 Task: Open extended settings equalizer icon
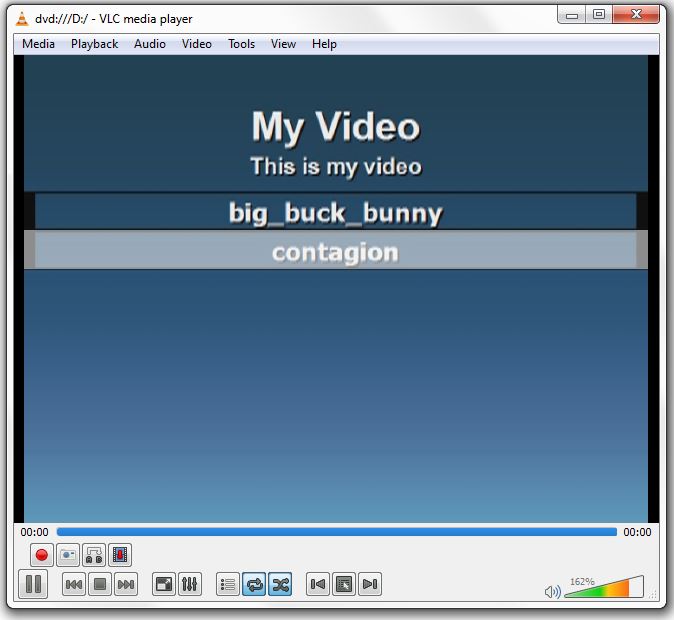pyautogui.click(x=190, y=584)
